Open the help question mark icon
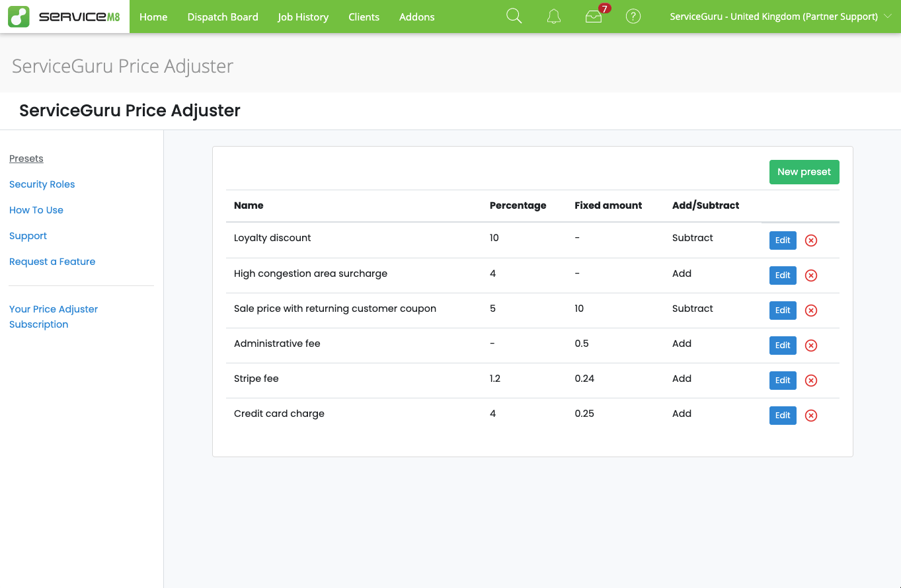 tap(633, 17)
